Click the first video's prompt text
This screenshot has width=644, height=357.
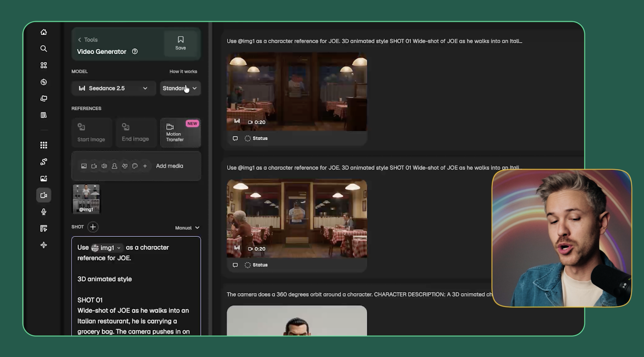click(x=374, y=41)
